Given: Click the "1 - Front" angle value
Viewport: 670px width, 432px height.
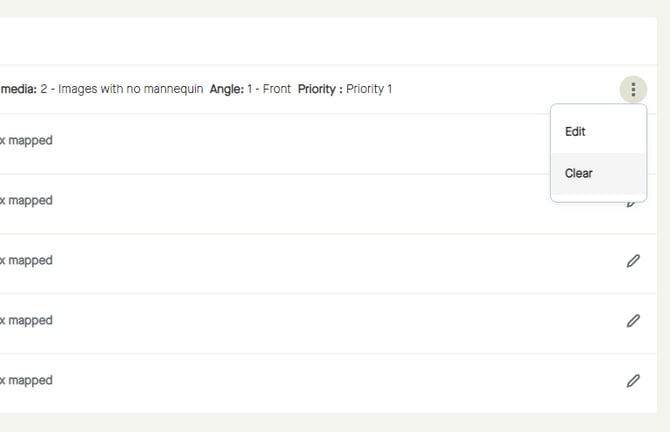Looking at the screenshot, I should click(269, 89).
